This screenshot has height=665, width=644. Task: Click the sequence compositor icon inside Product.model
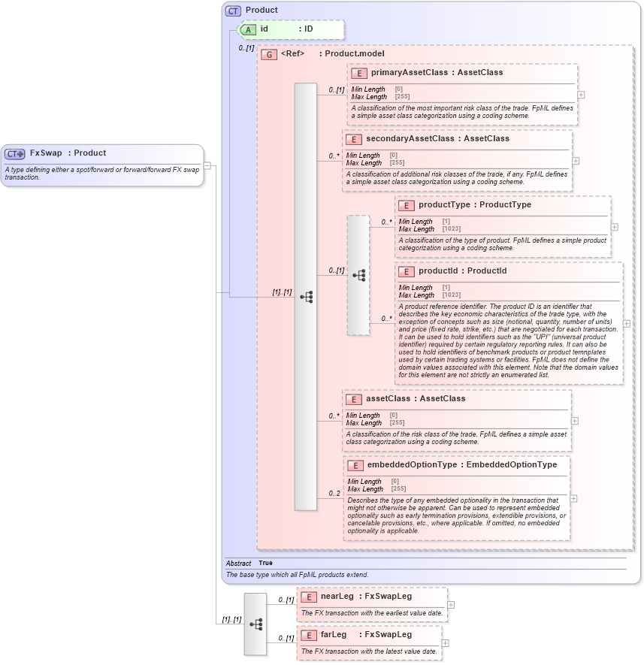(x=306, y=297)
